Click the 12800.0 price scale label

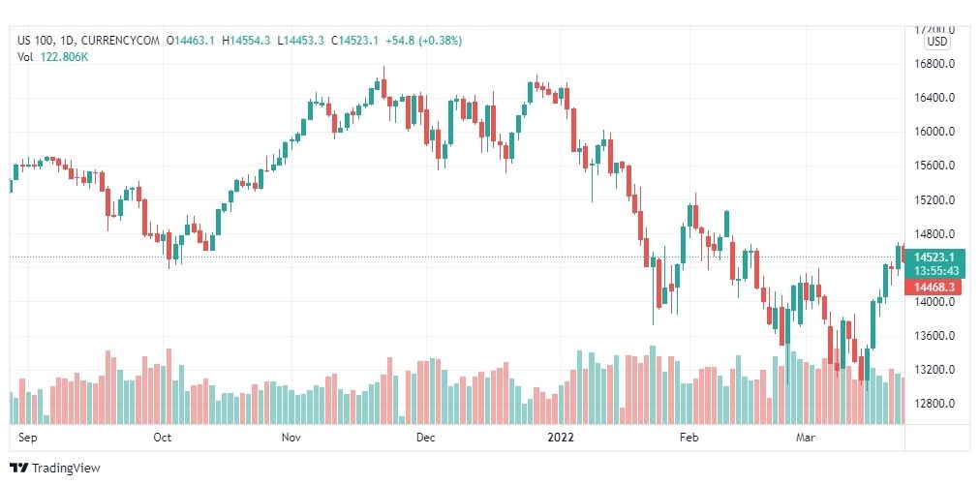point(934,404)
